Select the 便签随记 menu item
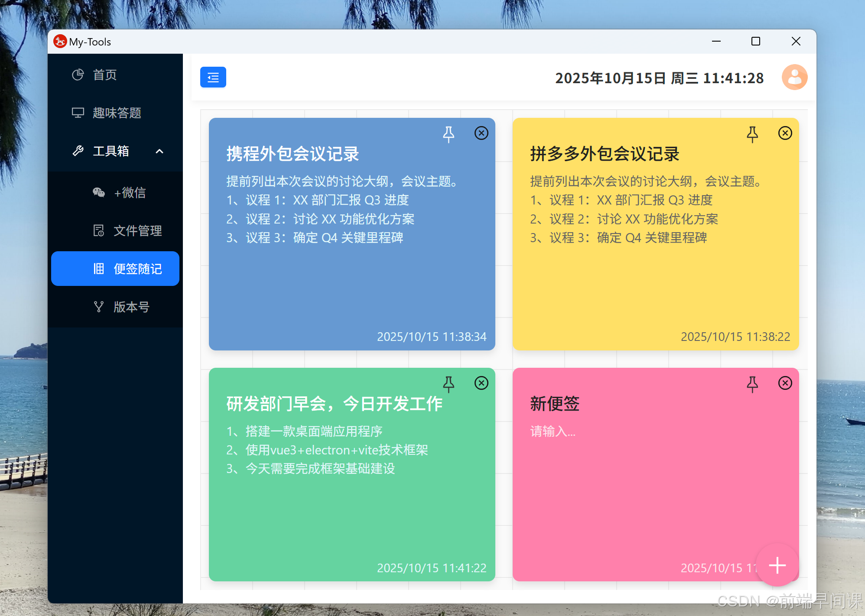 pos(115,269)
